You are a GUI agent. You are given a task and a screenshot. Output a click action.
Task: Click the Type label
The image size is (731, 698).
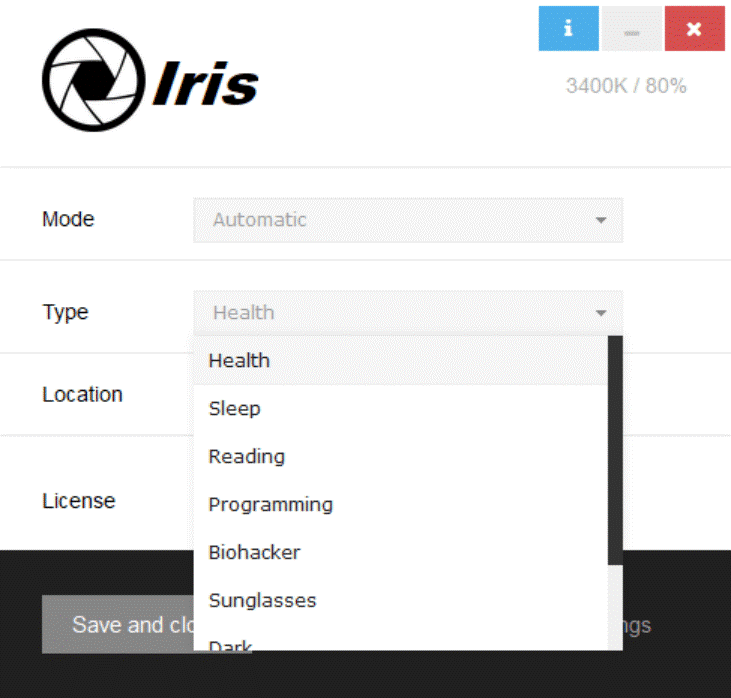65,312
